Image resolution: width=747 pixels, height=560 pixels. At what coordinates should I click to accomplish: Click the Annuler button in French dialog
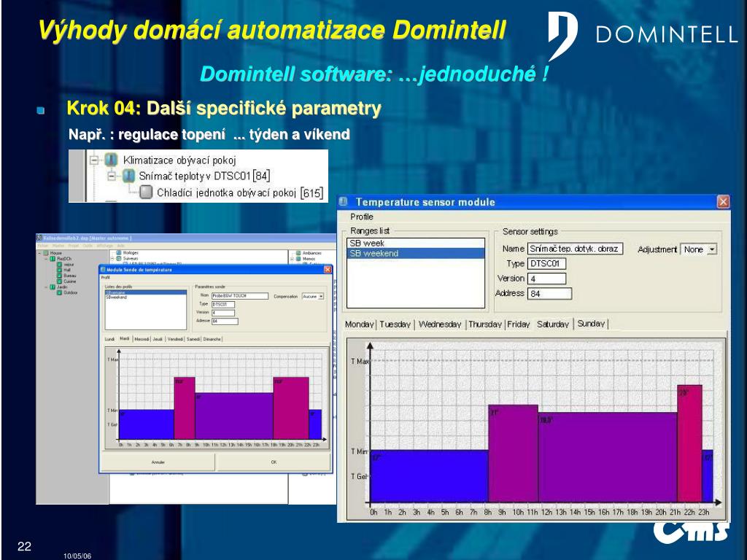click(158, 462)
